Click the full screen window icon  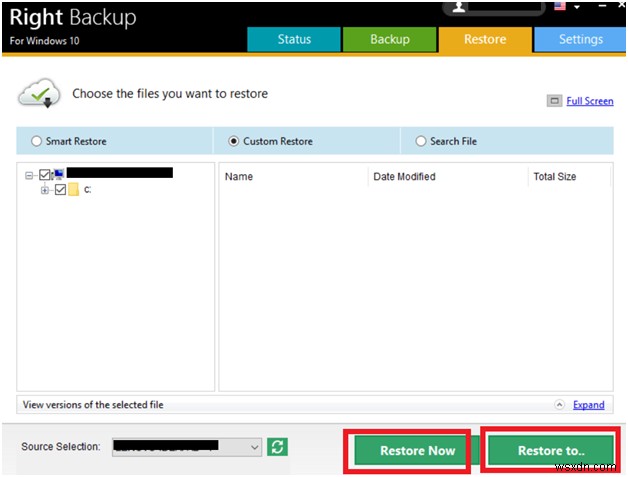click(554, 101)
